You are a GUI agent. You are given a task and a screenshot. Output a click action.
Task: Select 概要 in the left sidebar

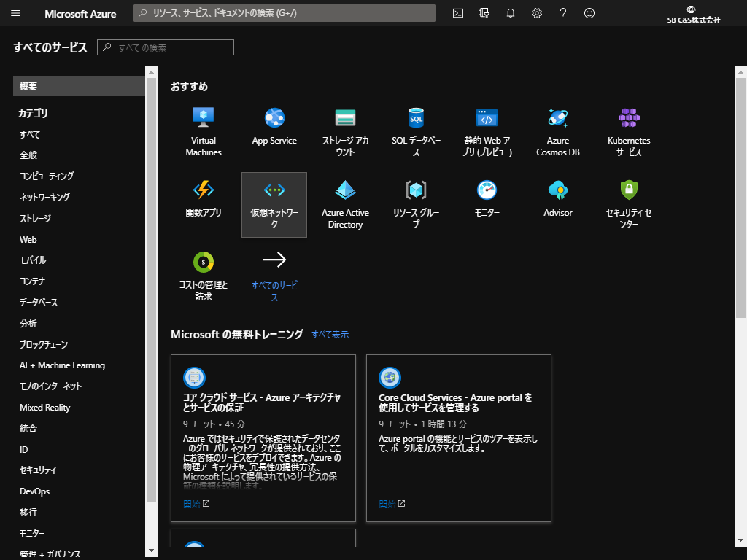[79, 86]
